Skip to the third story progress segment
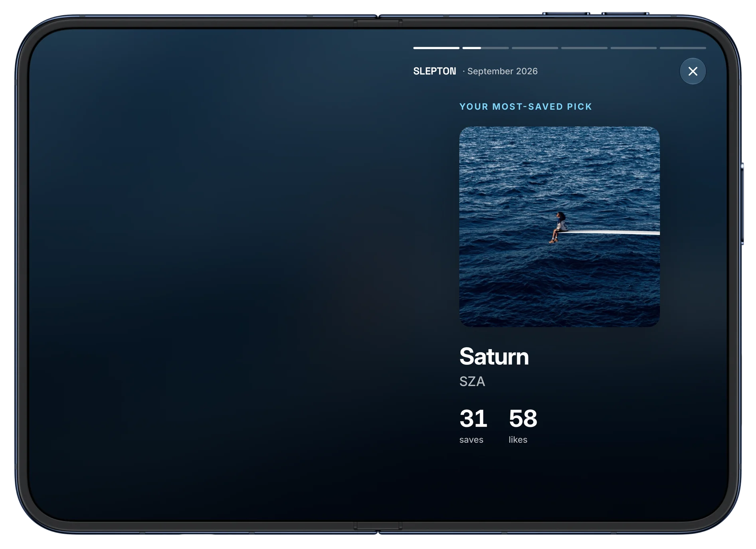This screenshot has height=549, width=756. pos(535,48)
